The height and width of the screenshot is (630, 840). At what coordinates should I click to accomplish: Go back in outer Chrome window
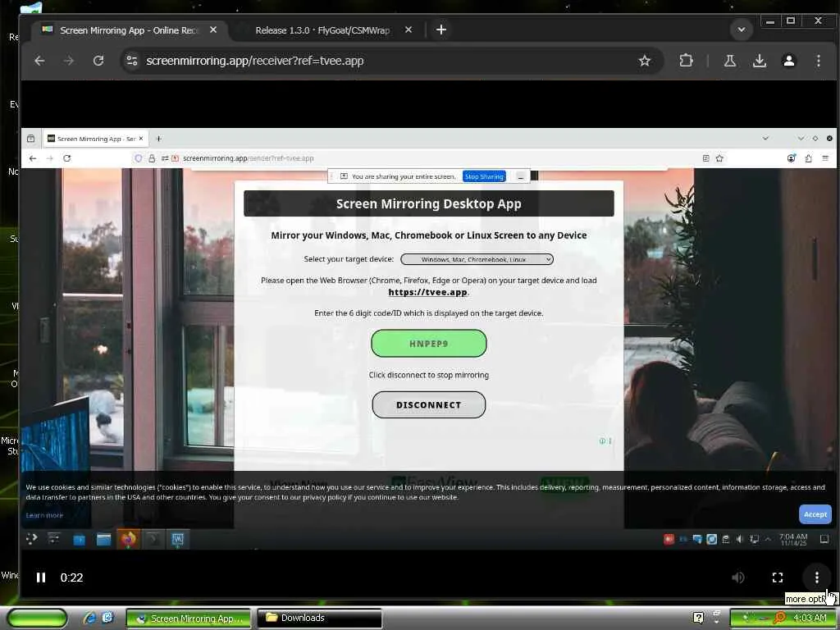pos(39,61)
